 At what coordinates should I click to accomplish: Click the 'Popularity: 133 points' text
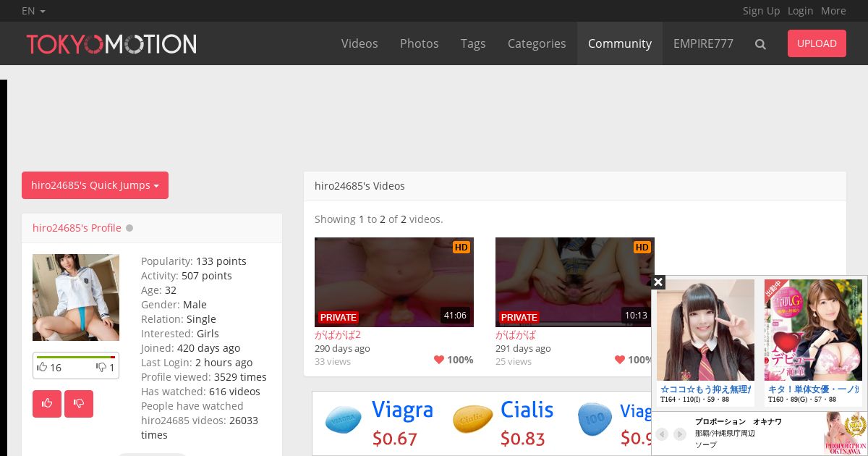tap(194, 261)
